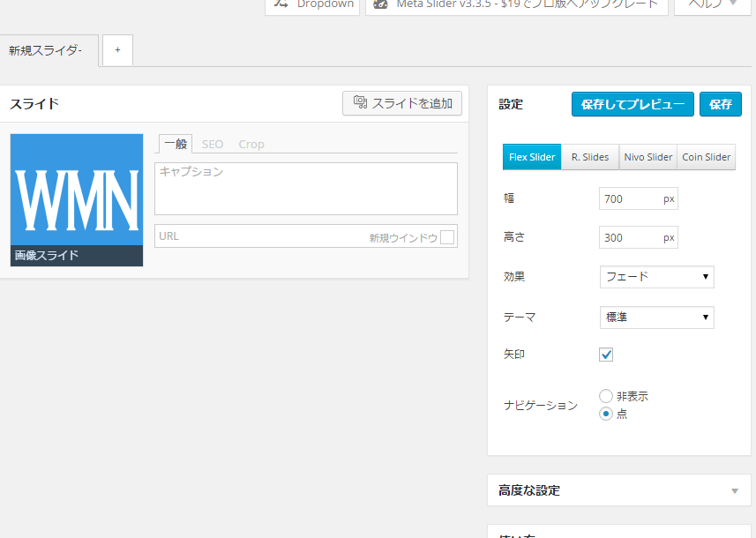Select the Flex Slider type

[x=531, y=156]
